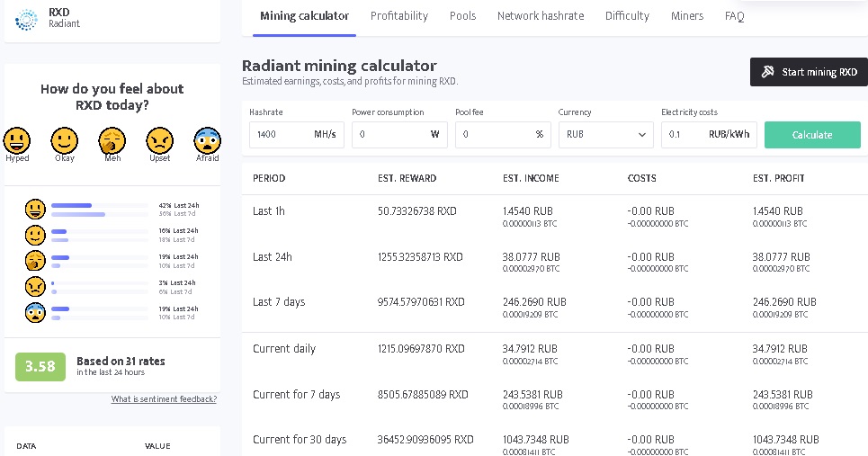Open "What is sentiment feedback?" link
The width and height of the screenshot is (868, 456).
tap(164, 399)
